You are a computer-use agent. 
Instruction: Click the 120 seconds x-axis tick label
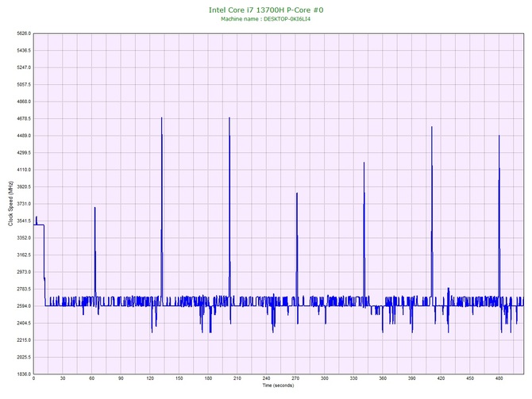(150, 378)
